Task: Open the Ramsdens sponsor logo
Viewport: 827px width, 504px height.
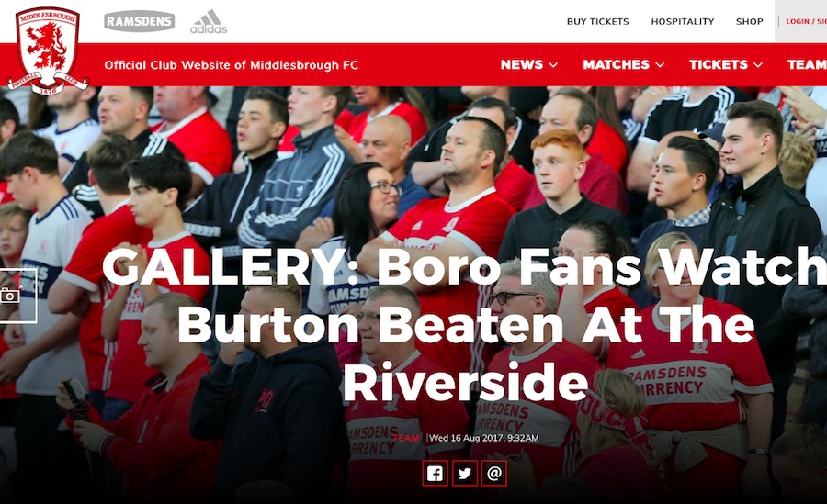Action: (x=140, y=21)
